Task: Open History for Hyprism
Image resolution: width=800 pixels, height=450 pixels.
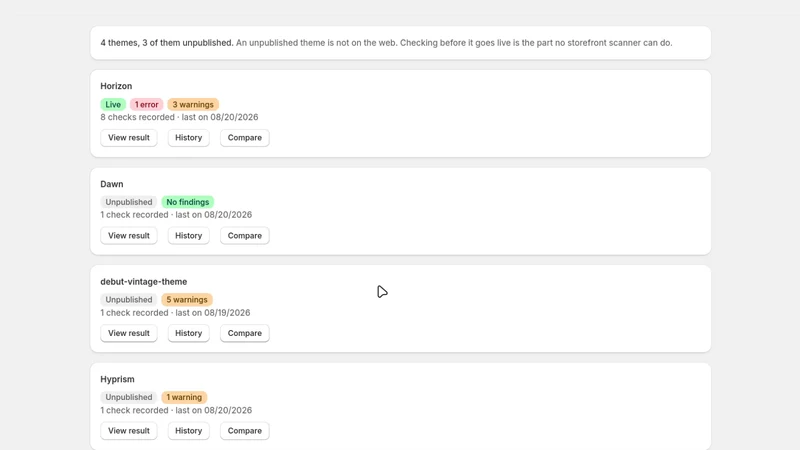Action: (x=189, y=431)
